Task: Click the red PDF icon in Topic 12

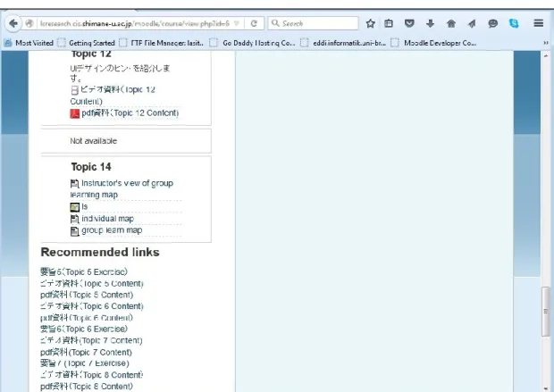Action: click(74, 113)
